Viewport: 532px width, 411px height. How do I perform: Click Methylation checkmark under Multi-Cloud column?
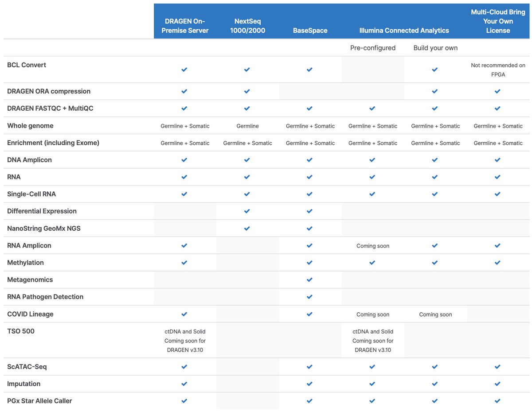coord(497,263)
